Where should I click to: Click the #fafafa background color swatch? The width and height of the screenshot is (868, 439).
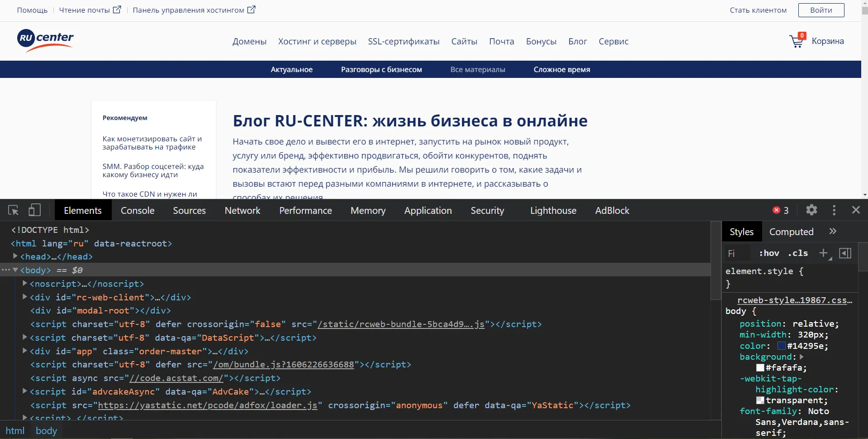coord(760,367)
